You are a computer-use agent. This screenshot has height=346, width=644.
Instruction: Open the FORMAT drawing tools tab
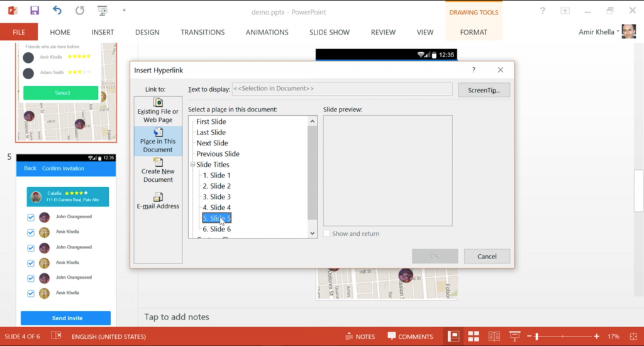[474, 32]
